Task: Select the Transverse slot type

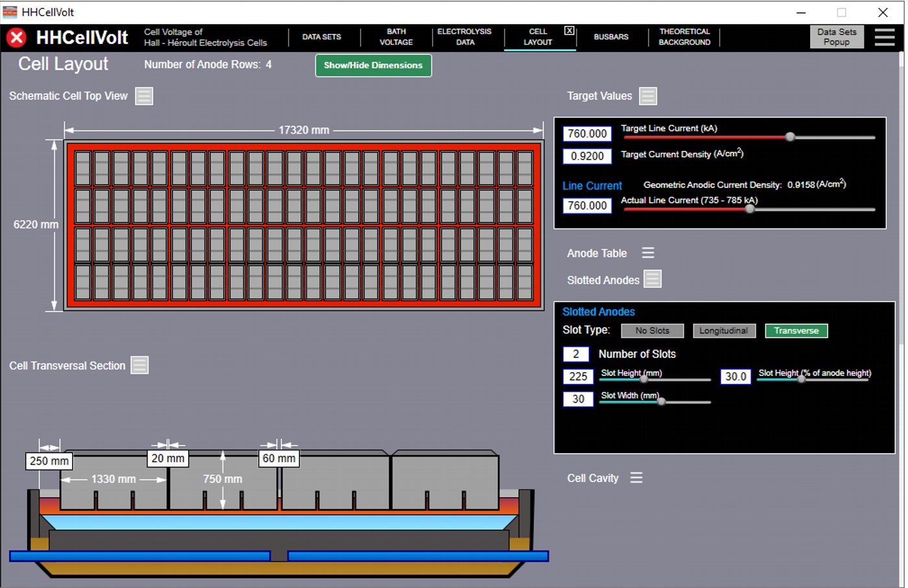Action: pos(796,331)
